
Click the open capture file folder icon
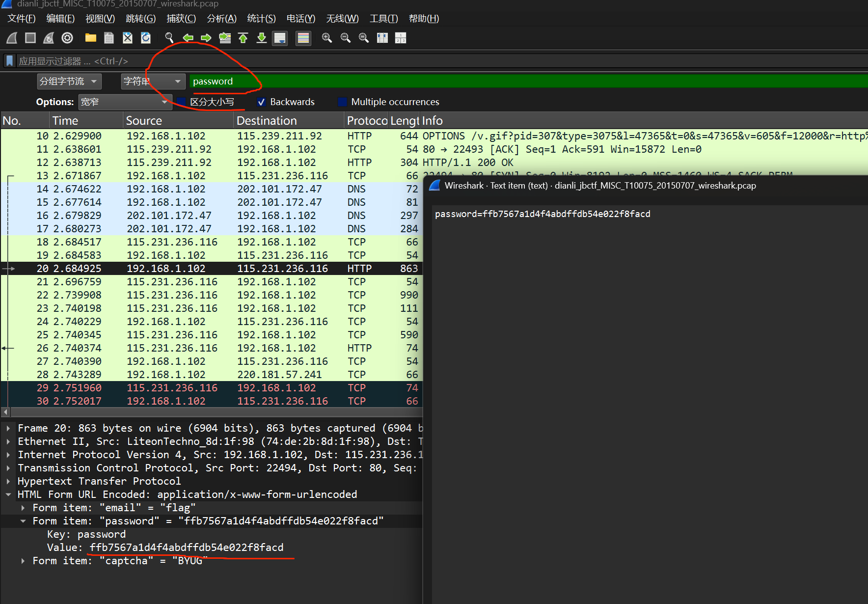point(90,38)
